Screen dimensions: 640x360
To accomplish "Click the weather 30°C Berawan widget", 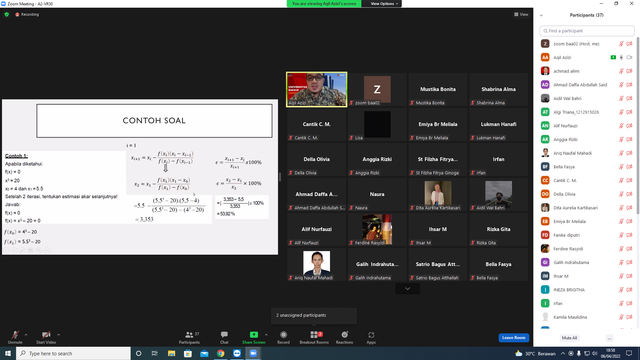I will click(x=535, y=353).
